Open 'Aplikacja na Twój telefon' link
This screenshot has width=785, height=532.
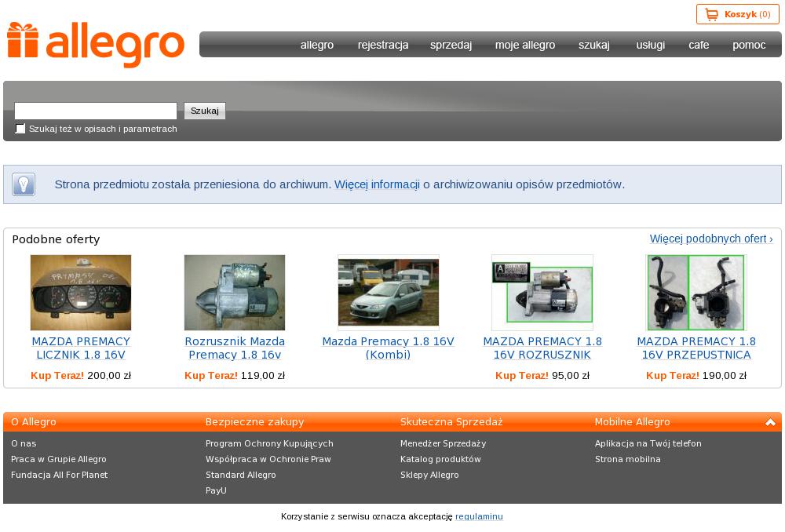pos(648,443)
